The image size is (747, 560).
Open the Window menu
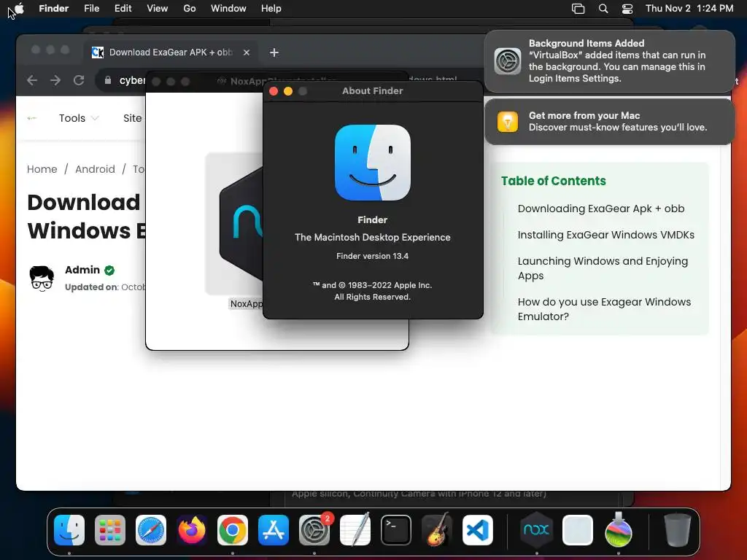point(228,9)
